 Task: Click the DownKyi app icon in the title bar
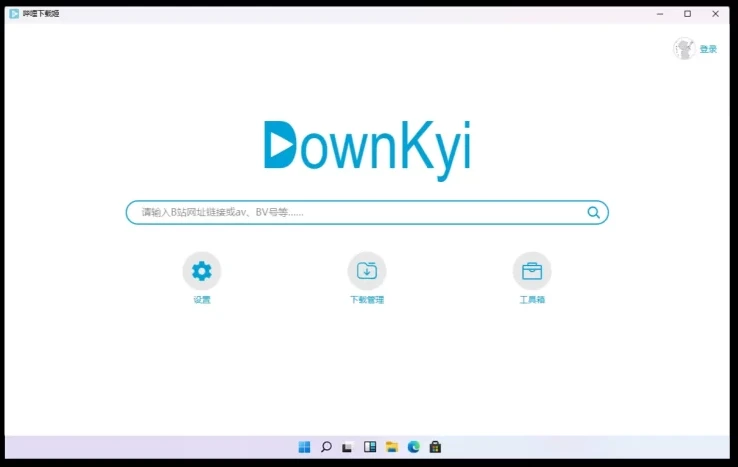tap(14, 14)
